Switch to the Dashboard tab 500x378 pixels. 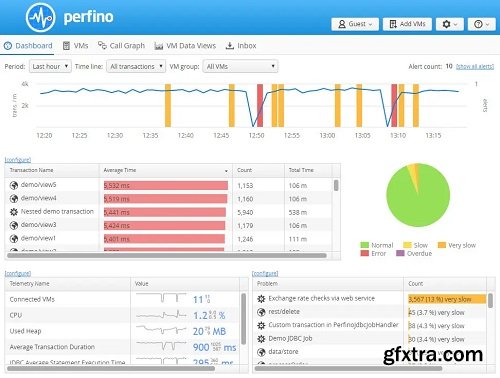click(x=28, y=46)
